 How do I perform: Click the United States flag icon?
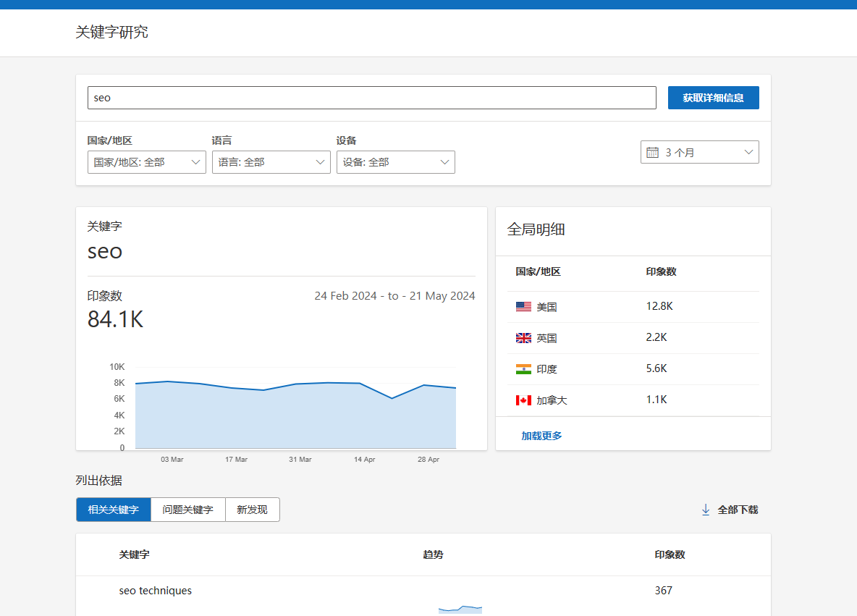pyautogui.click(x=523, y=307)
